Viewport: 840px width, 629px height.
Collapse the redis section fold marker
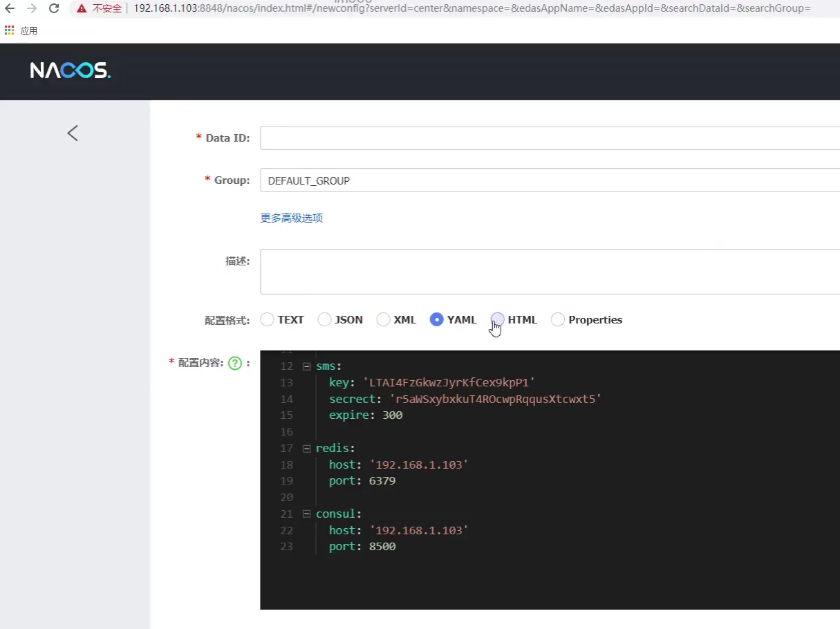click(306, 449)
